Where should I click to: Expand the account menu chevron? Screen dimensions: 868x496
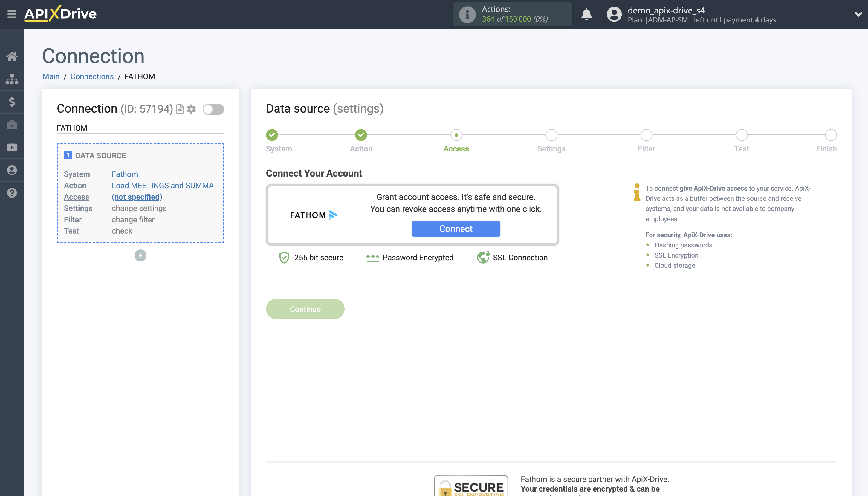pos(858,14)
